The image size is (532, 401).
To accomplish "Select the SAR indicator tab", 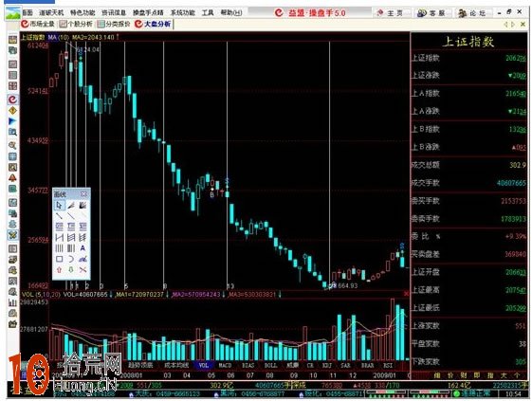I will click(345, 365).
